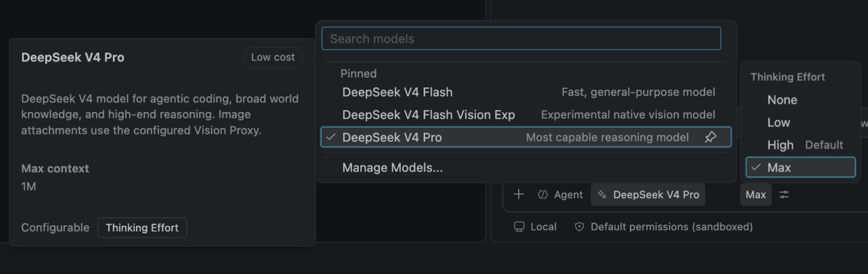Set Thinking Effort to High
The width and height of the screenshot is (868, 274).
click(x=801, y=145)
